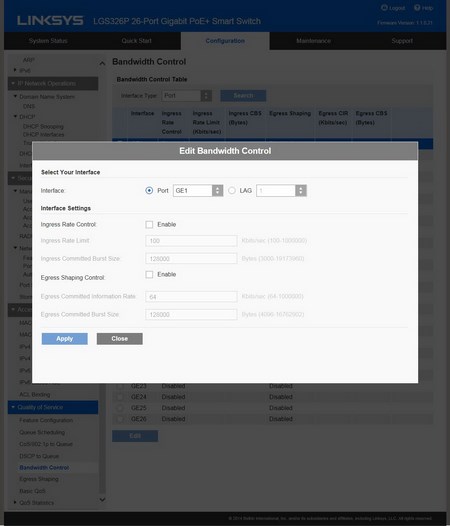
Task: Open the Interface Type dropdown
Action: (x=187, y=96)
